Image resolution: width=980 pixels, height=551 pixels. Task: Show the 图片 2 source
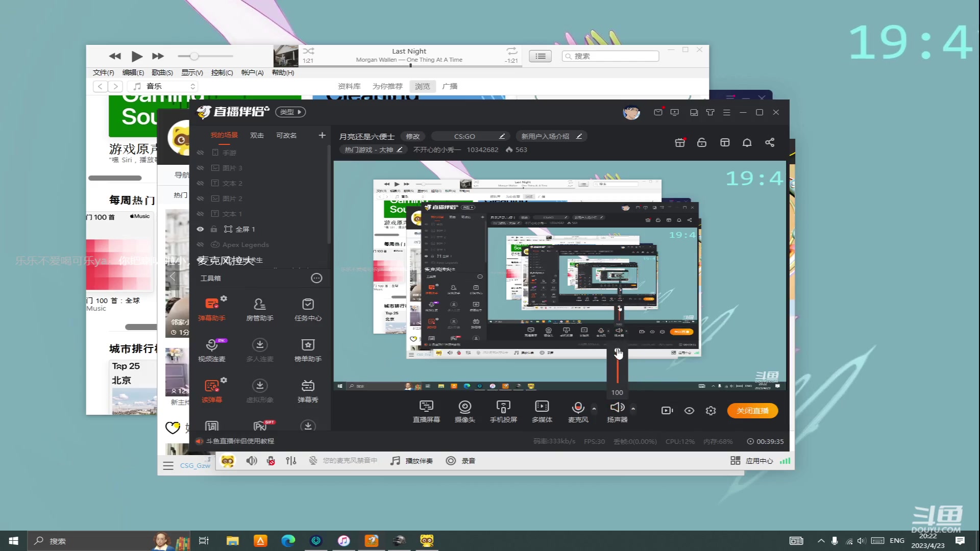[200, 198]
